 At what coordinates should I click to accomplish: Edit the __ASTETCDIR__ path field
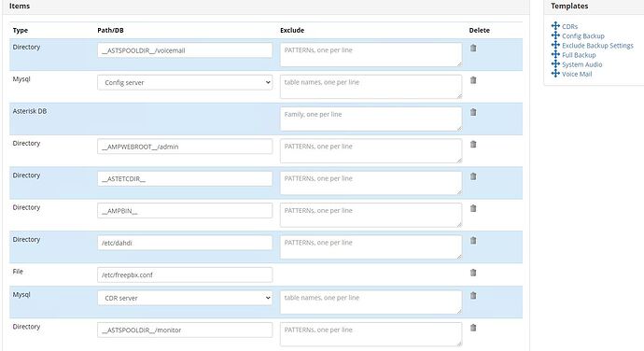coord(185,178)
